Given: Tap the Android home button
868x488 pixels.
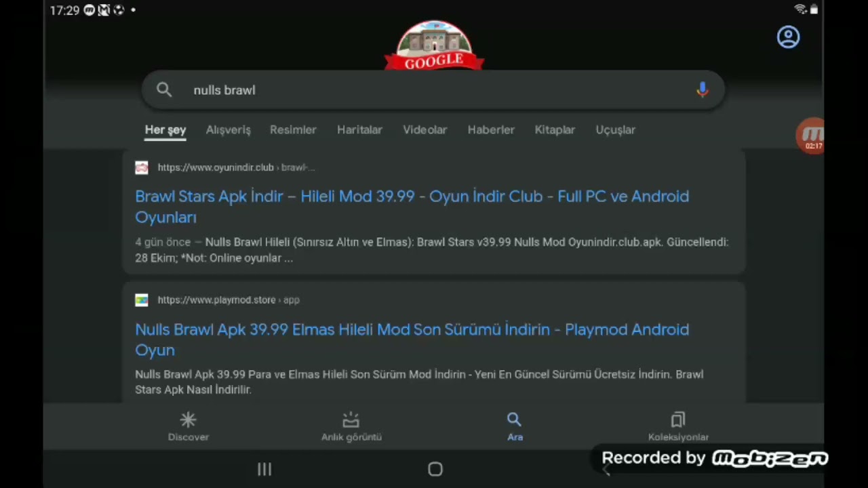Looking at the screenshot, I should (435, 469).
